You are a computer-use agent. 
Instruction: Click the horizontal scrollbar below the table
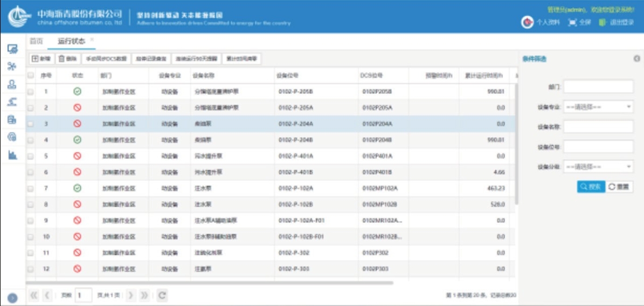point(210,283)
